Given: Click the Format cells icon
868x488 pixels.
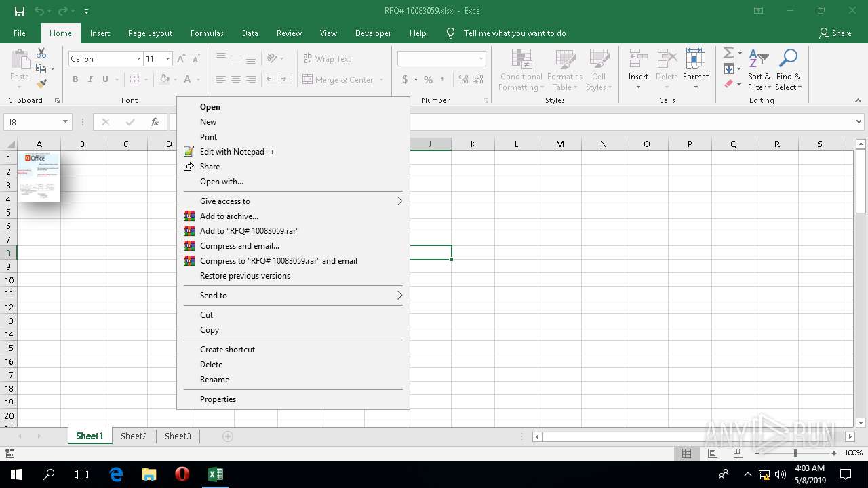Looking at the screenshot, I should 696,60.
